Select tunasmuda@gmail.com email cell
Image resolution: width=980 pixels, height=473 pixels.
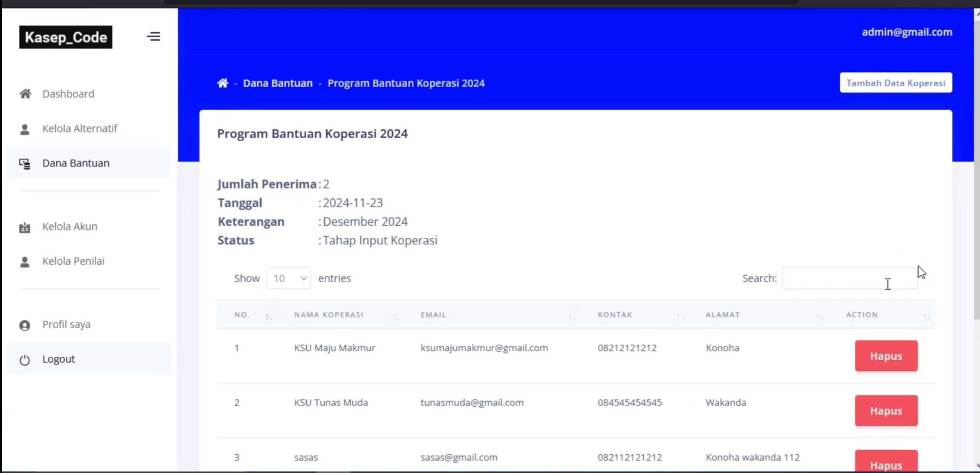472,402
